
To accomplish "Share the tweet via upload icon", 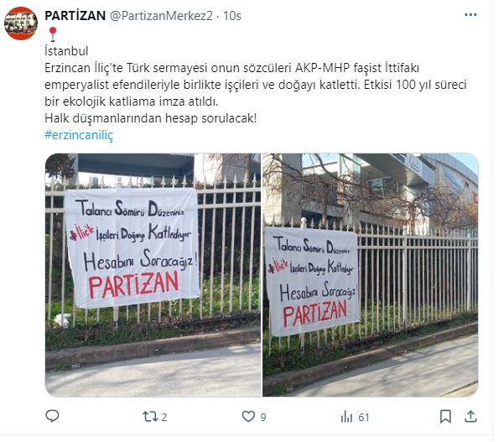I will pyautogui.click(x=470, y=417).
